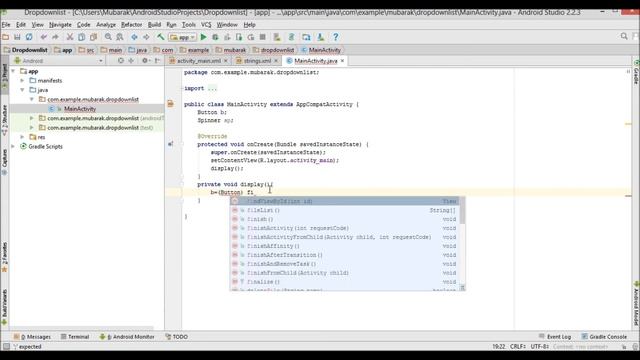640x360 pixels.
Task: Click the Sync Project with Gradle icon
Action: (291, 37)
